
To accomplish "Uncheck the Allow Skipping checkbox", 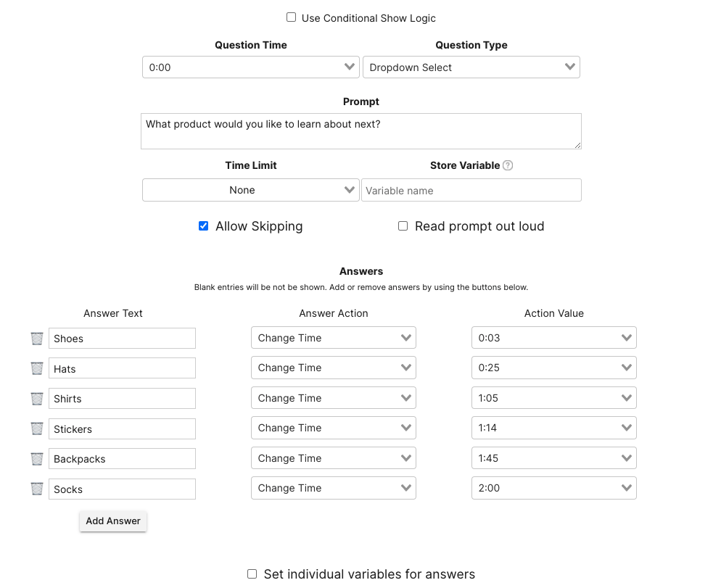I will click(x=204, y=226).
